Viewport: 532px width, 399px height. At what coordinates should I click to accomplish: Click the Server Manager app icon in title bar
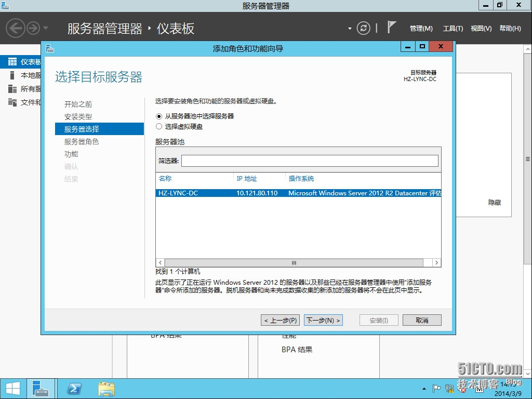[x=5, y=5]
